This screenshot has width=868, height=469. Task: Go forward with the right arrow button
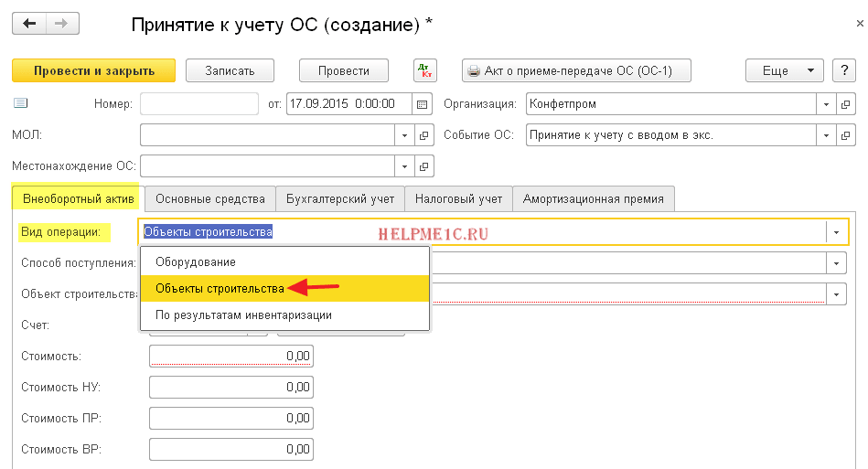(x=62, y=24)
